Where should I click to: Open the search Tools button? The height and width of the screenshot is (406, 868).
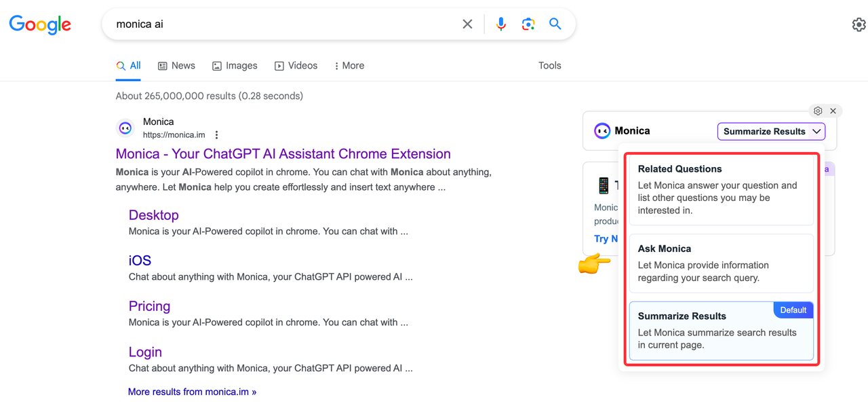(550, 66)
